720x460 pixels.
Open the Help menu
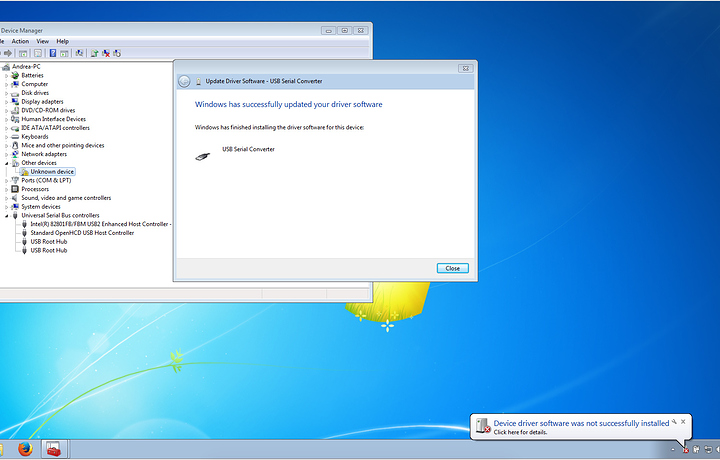(62, 41)
